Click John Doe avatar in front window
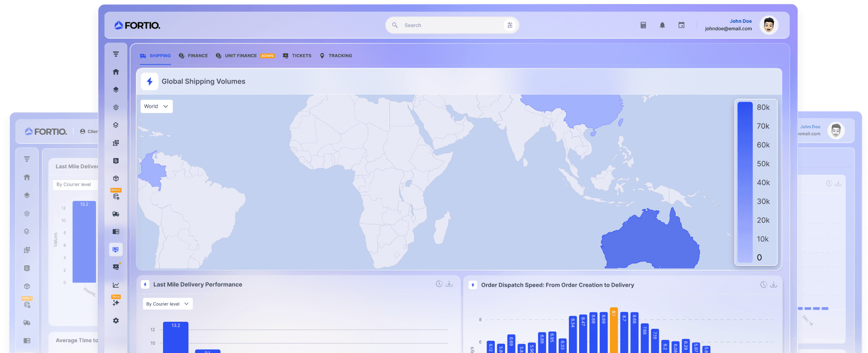This screenshot has width=868, height=353. (x=769, y=25)
